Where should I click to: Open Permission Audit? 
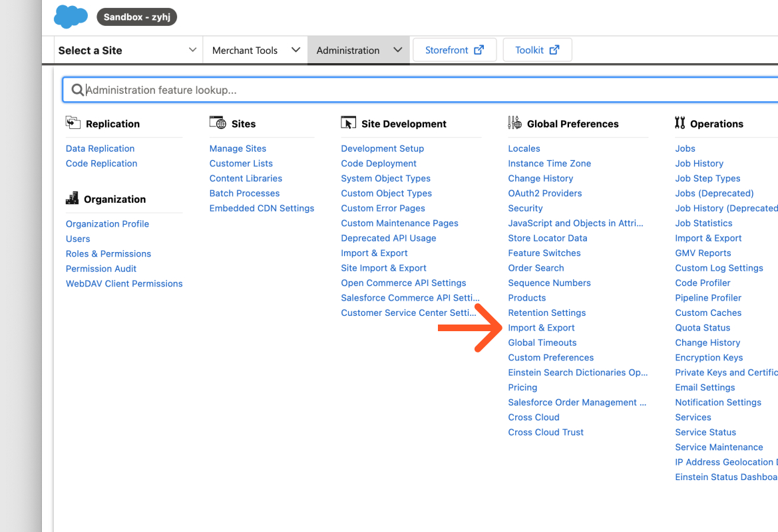point(101,268)
